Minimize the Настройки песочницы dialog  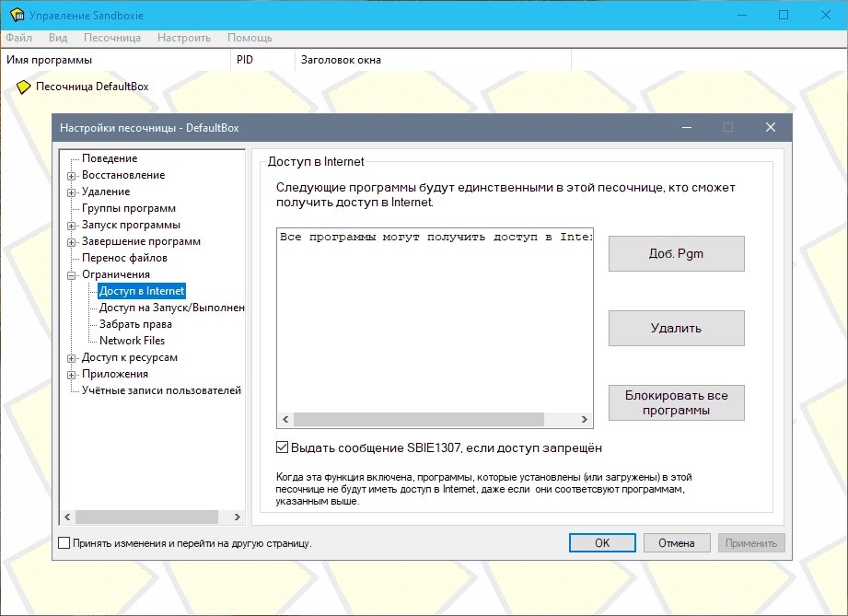(687, 127)
